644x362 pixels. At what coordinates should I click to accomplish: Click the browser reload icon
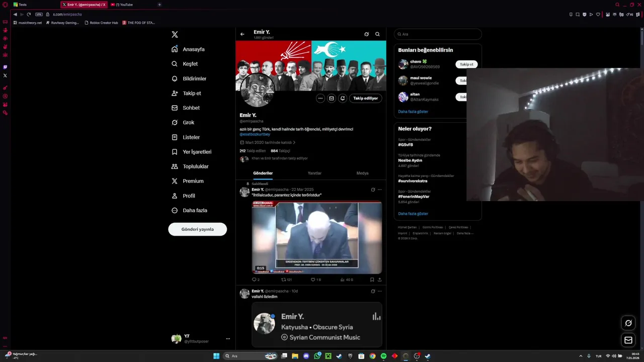(29, 14)
